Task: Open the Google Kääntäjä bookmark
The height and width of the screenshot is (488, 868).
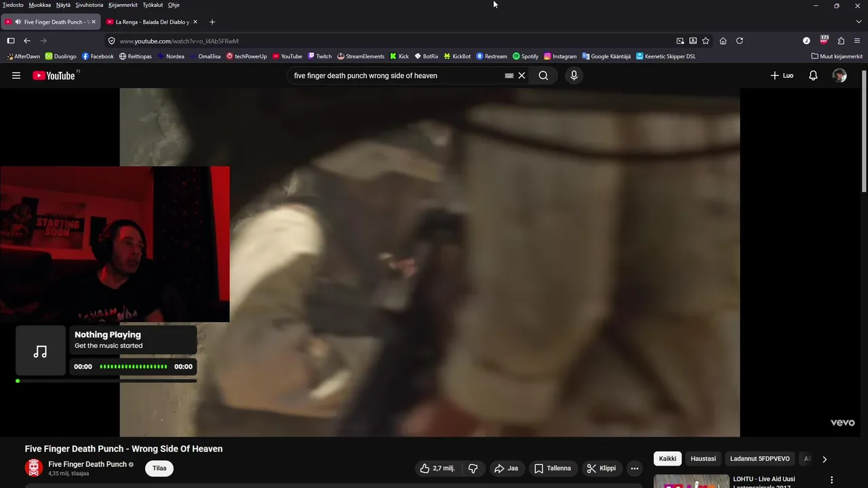Action: [x=606, y=56]
